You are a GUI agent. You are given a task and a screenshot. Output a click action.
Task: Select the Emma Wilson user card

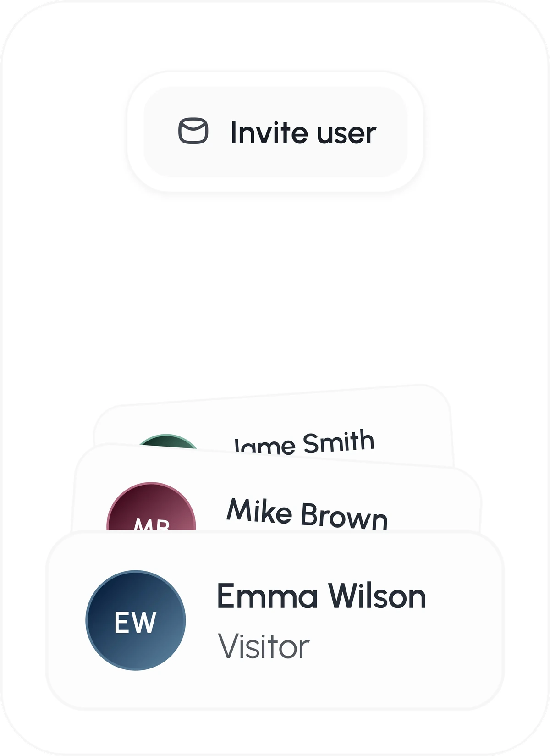click(x=275, y=620)
